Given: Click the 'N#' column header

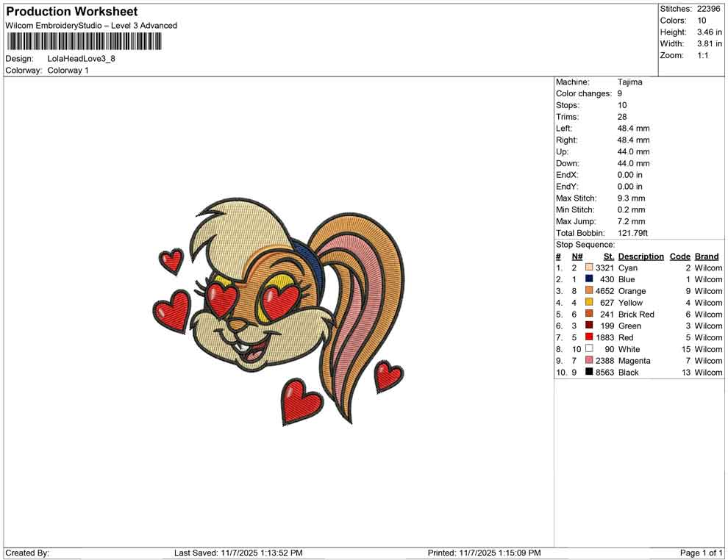Looking at the screenshot, I should pos(577,256).
